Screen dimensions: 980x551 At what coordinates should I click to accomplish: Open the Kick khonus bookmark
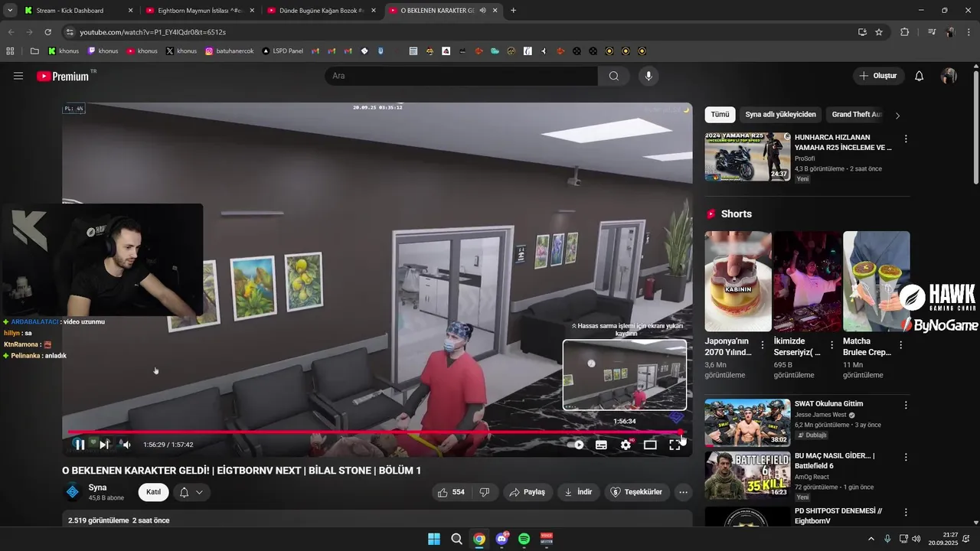(64, 51)
